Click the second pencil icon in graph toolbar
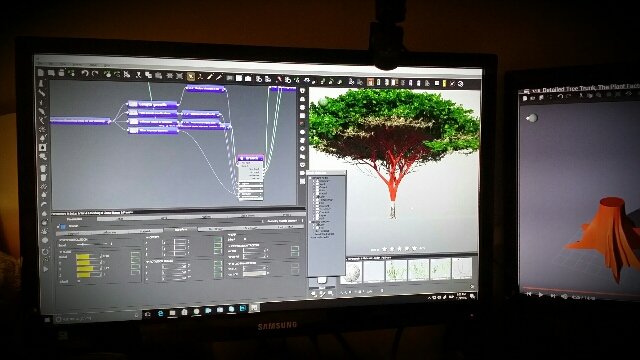 click(x=219, y=77)
